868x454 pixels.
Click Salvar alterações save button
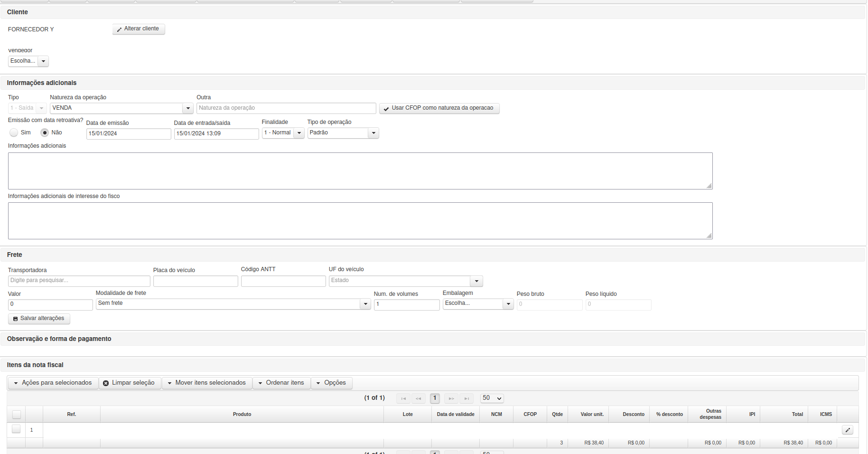coord(39,319)
